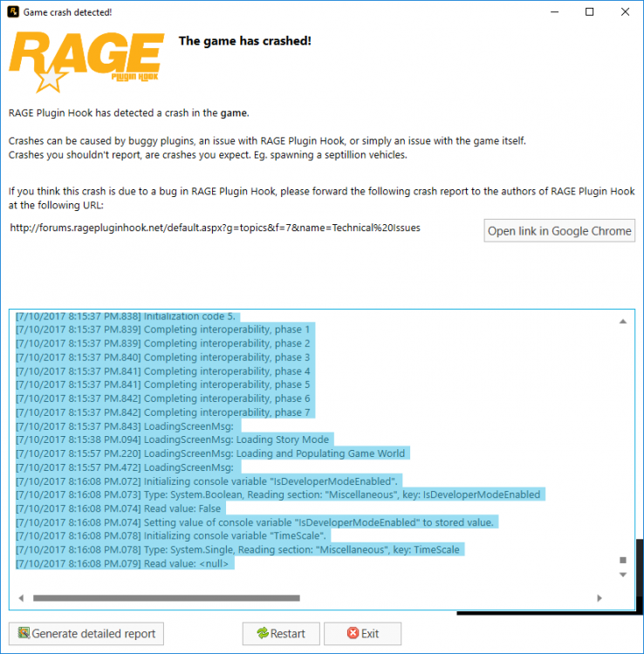The height and width of the screenshot is (654, 644).
Task: Click the log scroll up arrow
Action: click(623, 321)
